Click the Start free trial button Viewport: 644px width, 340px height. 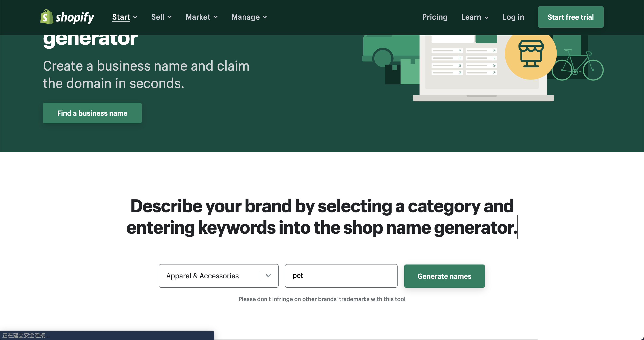571,17
